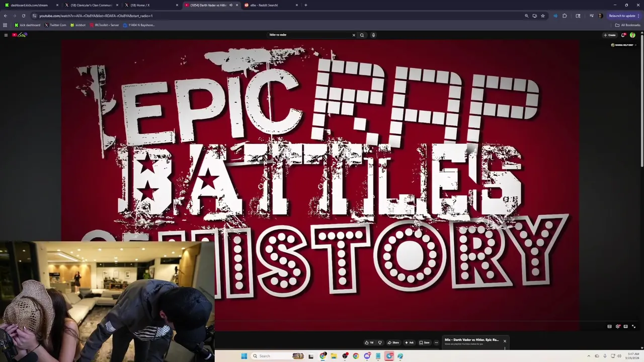
Task: Bookmark this page with the star
Action: [x=543, y=16]
